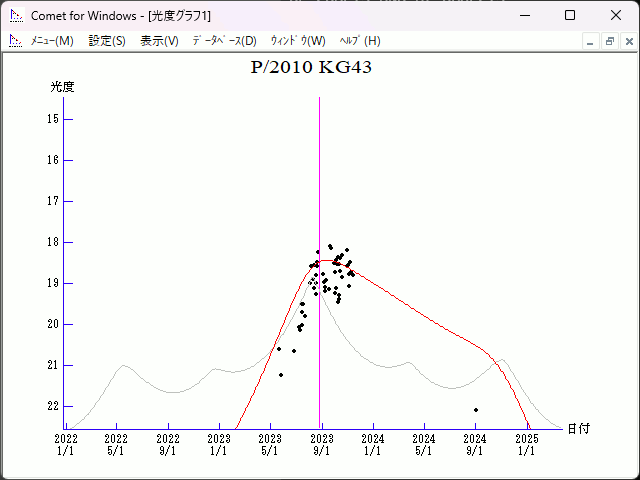Click the 光度 vertical axis label
This screenshot has width=640, height=480.
pos(63,87)
